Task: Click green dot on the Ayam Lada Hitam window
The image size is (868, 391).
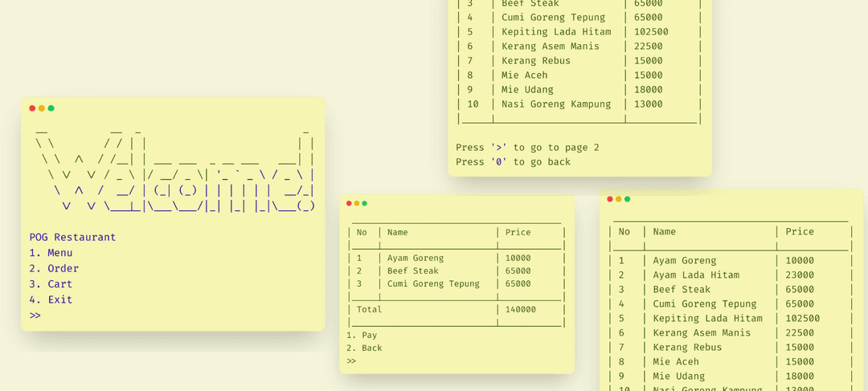Action: 628,199
